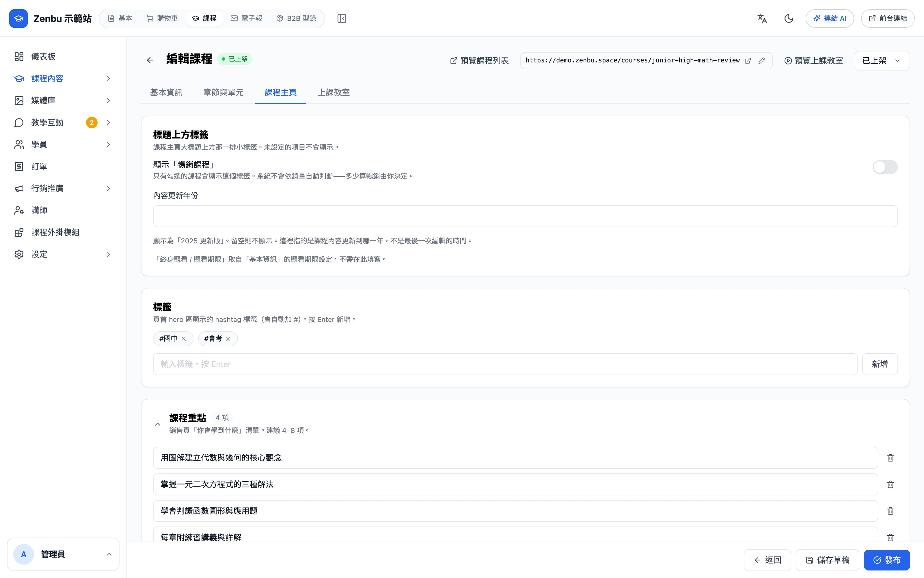Viewport: 924px width, 578px height.
Task: Open 訂單 orders in sidebar
Action: pyautogui.click(x=64, y=166)
